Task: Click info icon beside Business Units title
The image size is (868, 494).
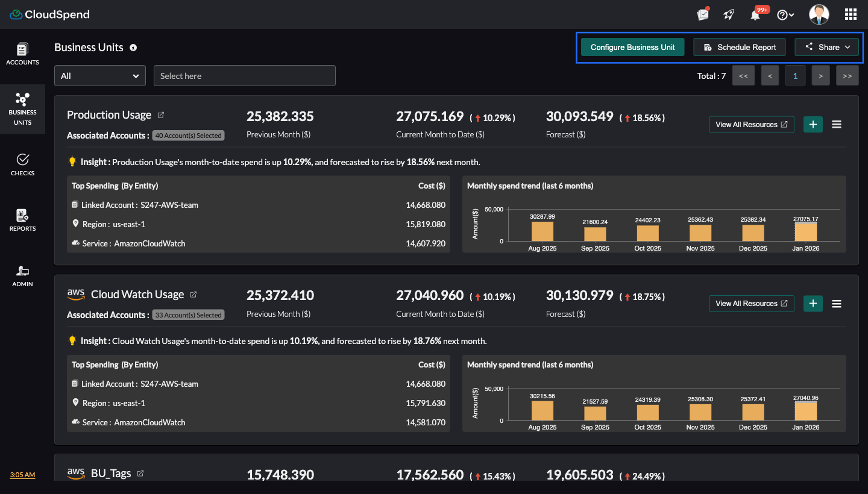Action: coord(133,48)
